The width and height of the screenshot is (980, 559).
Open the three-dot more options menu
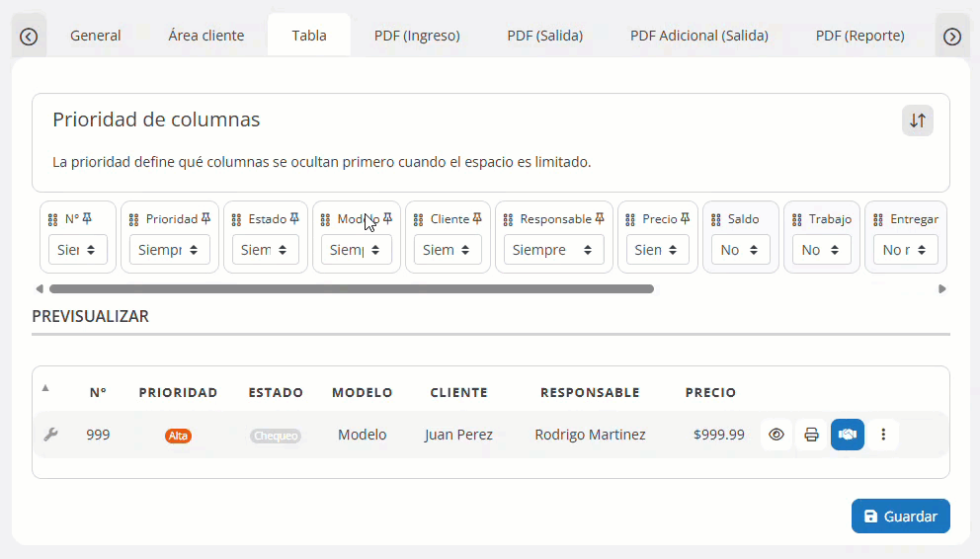point(883,435)
